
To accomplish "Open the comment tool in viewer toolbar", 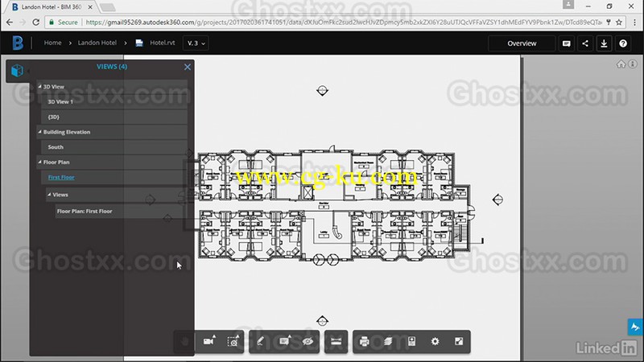I will click(284, 341).
